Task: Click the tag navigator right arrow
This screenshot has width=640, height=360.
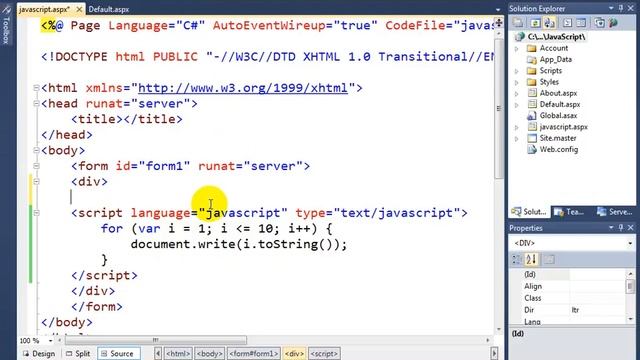Action: pyautogui.click(x=494, y=353)
